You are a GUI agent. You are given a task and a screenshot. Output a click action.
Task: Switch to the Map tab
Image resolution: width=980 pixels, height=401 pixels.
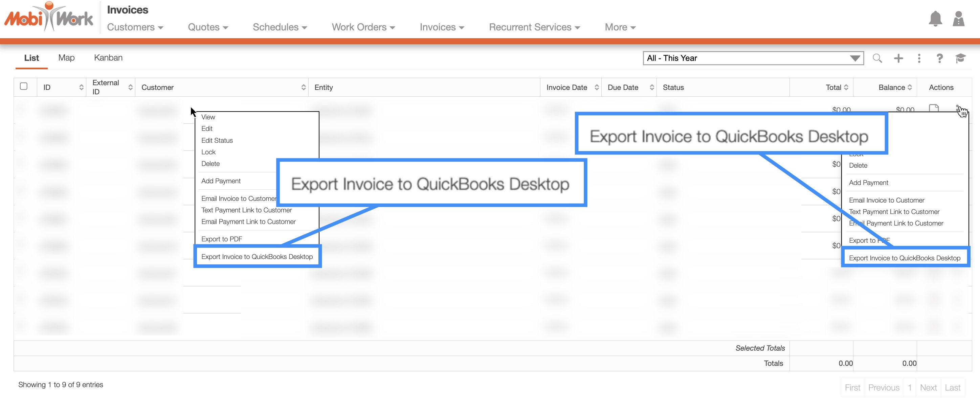click(66, 58)
